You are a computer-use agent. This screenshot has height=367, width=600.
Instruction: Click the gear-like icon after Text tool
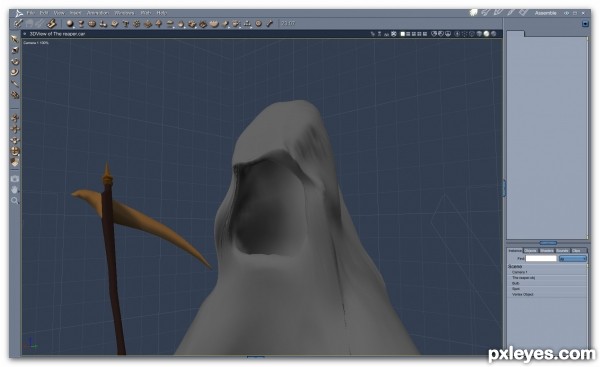tap(136, 24)
